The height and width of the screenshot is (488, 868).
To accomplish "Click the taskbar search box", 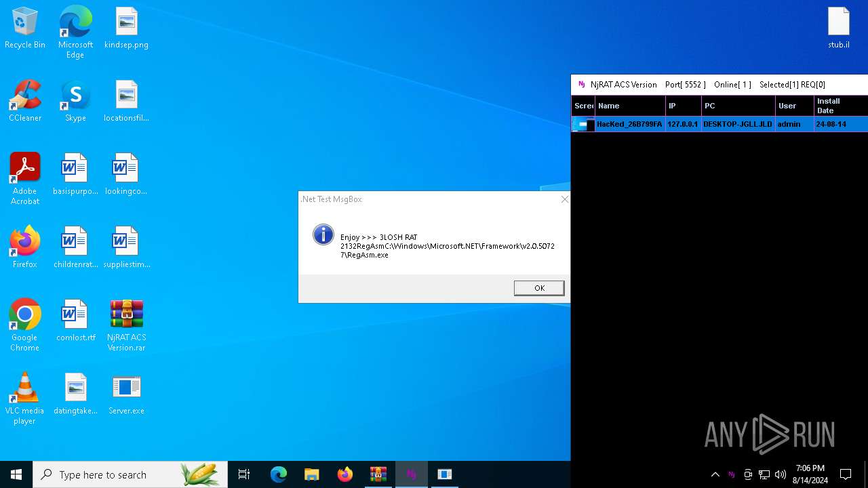I will (x=129, y=474).
